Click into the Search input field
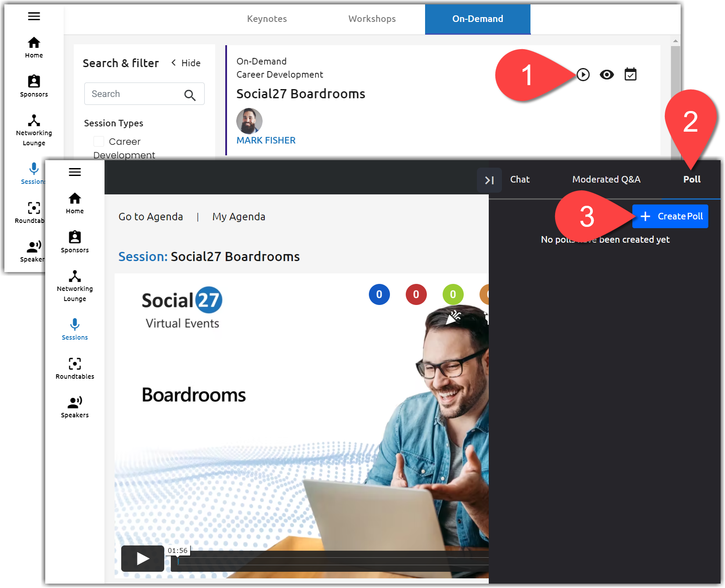The image size is (725, 588). tap(144, 94)
